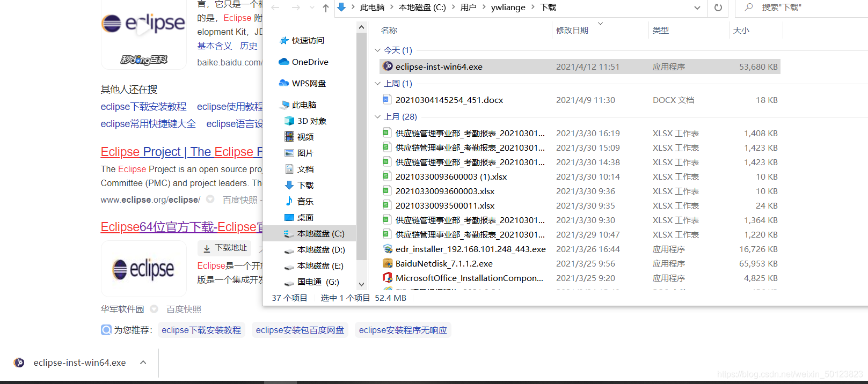Click the search magnifier icon
The height and width of the screenshot is (384, 868).
(x=748, y=7)
